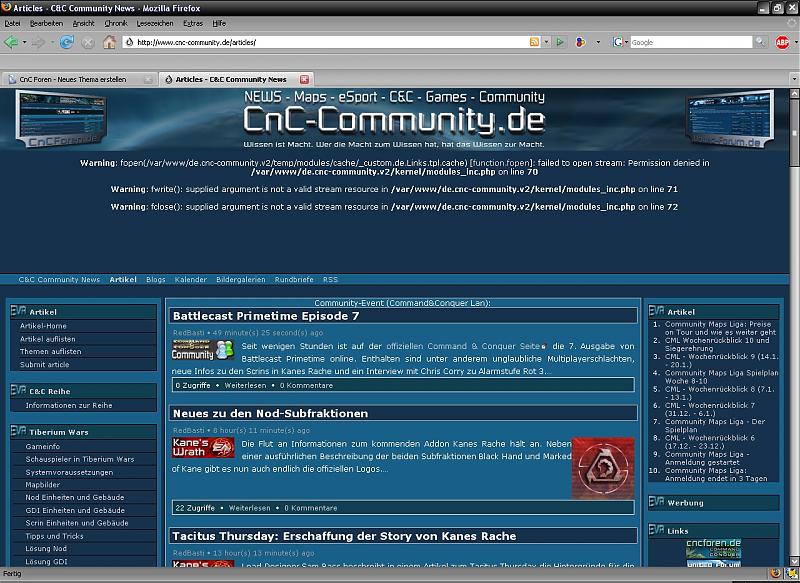
Task: Open the Battlecast Primetime Episode 7 article
Action: click(265, 315)
